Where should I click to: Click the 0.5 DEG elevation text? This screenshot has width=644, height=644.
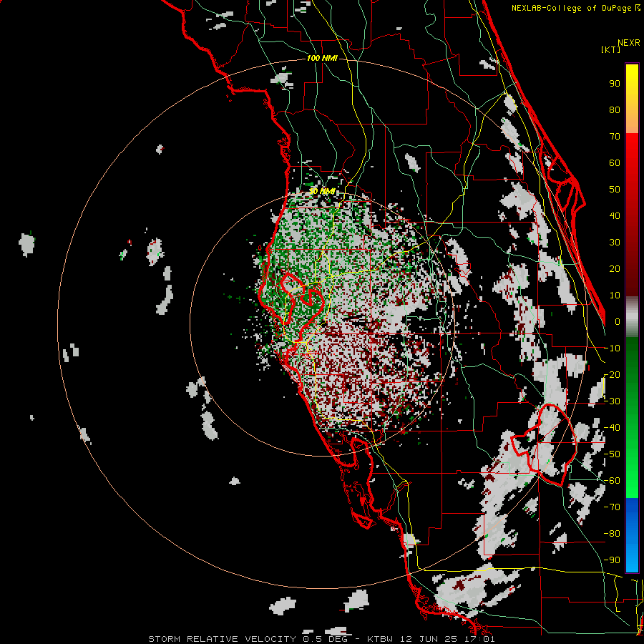click(x=325, y=639)
